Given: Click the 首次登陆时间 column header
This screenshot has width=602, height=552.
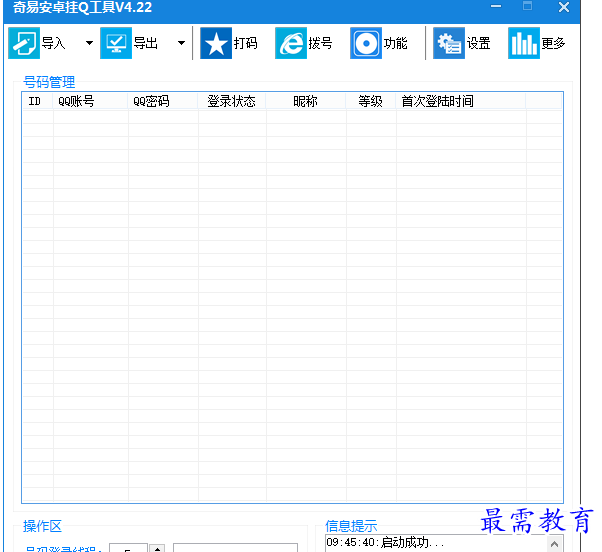Looking at the screenshot, I should coord(461,101).
